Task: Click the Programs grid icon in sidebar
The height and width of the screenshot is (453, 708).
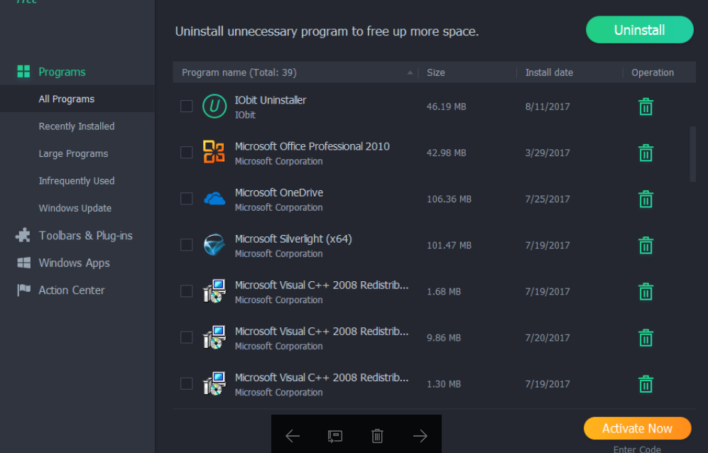Action: (23, 71)
